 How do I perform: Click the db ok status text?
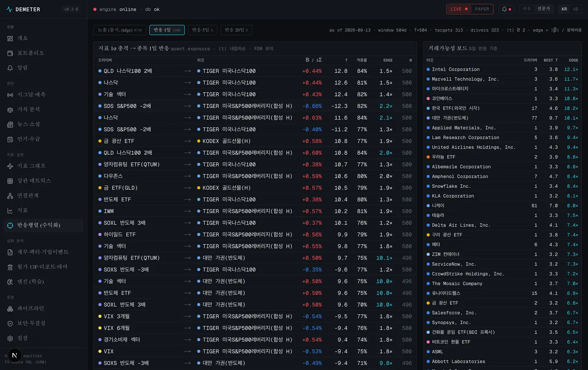click(152, 9)
